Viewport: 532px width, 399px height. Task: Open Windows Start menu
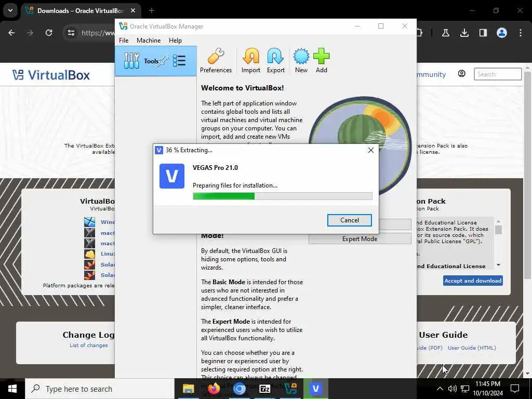(x=12, y=389)
